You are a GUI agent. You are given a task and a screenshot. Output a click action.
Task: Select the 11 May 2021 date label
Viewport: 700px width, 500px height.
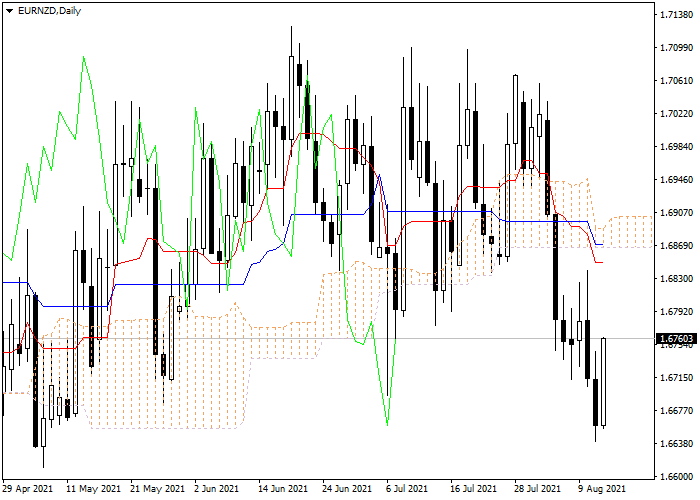pos(93,489)
